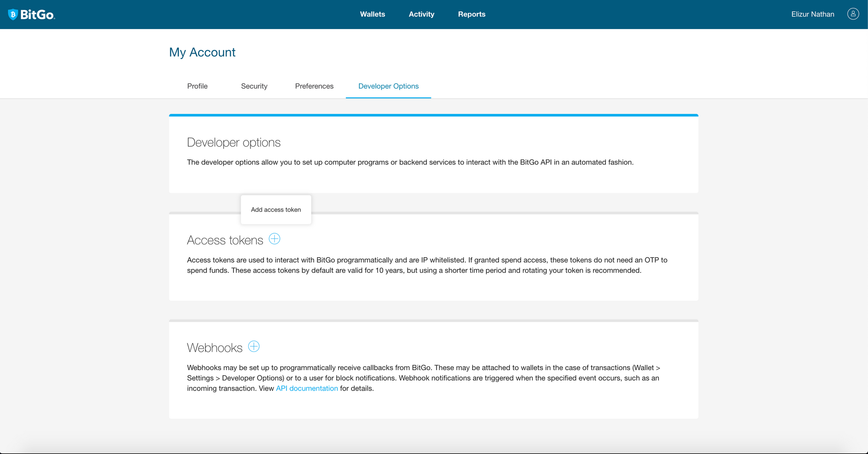Add a new webhook plus icon
The width and height of the screenshot is (868, 454).
click(x=254, y=346)
